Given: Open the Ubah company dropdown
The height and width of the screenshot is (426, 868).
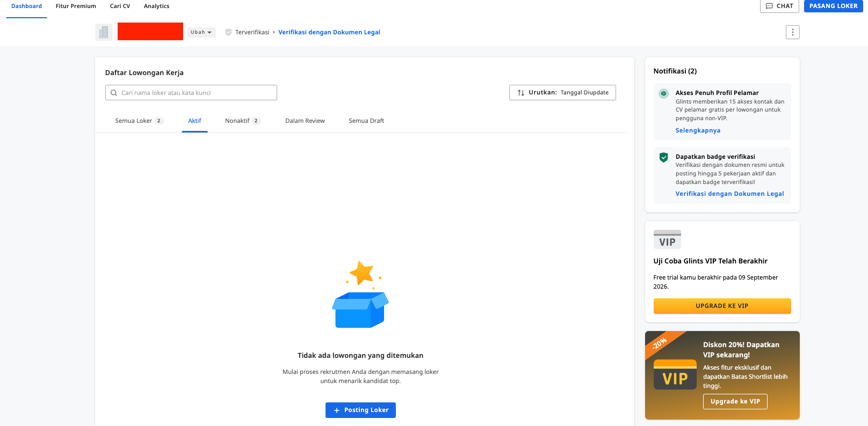Looking at the screenshot, I should [201, 32].
